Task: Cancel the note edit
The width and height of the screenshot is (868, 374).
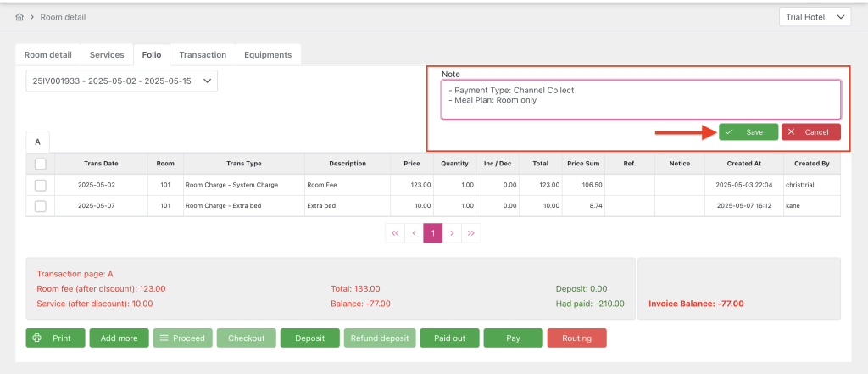Action: pyautogui.click(x=810, y=132)
